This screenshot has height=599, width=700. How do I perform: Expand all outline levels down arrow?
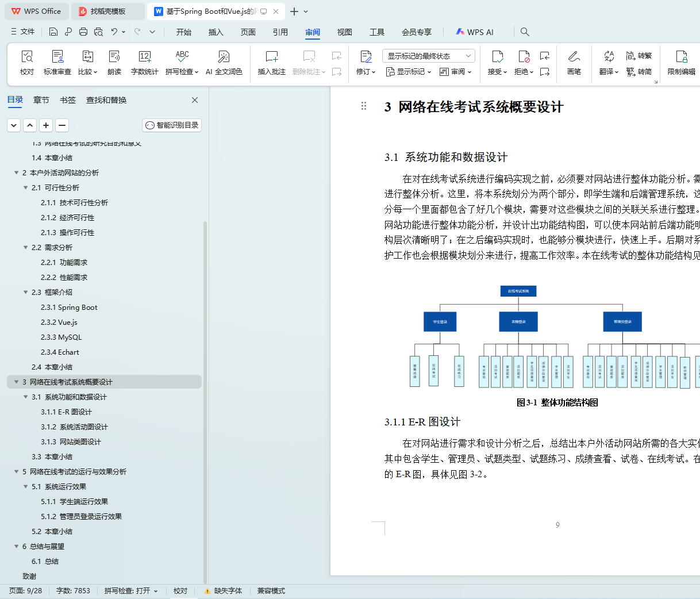coord(14,125)
